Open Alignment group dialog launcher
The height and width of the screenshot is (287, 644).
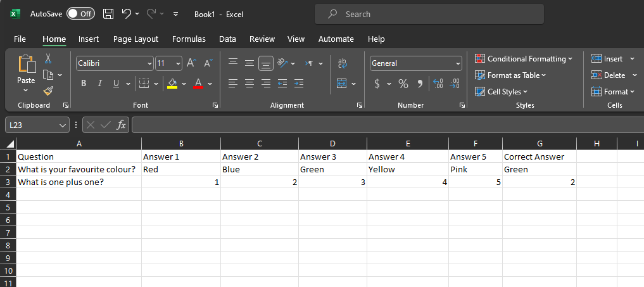tap(360, 105)
